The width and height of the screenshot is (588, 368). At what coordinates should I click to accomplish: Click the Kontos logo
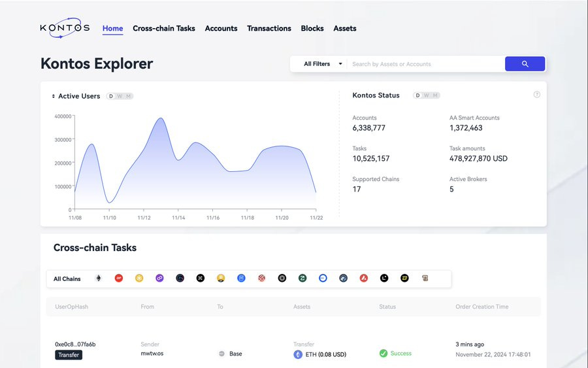coord(65,27)
